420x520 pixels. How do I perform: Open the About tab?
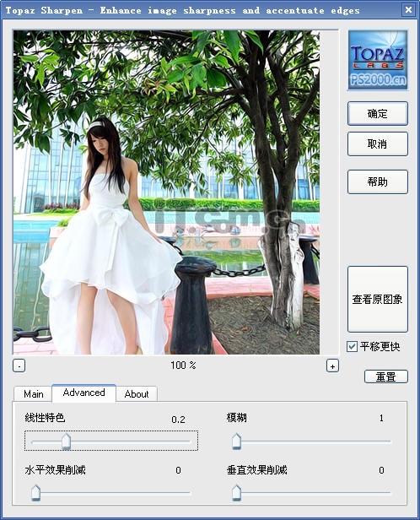tap(137, 394)
